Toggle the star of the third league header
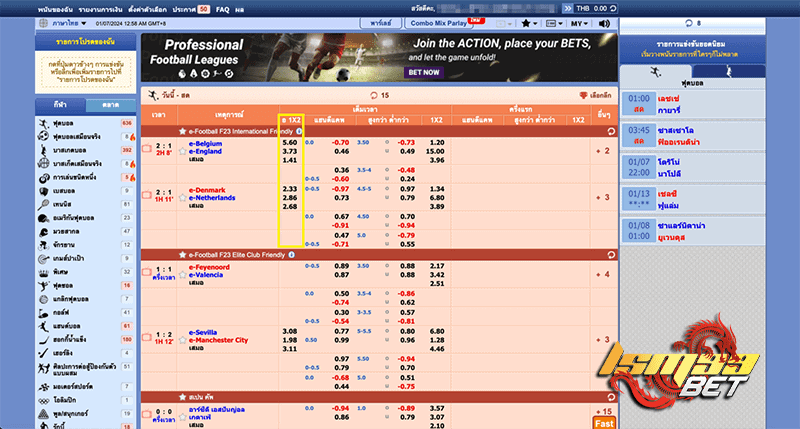The height and width of the screenshot is (429, 800). 182,397
